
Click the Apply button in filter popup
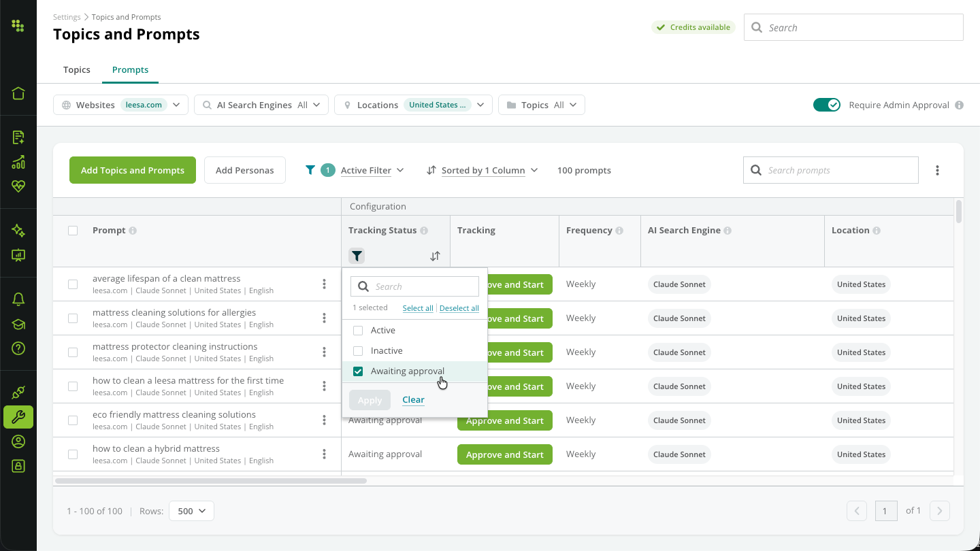[370, 400]
